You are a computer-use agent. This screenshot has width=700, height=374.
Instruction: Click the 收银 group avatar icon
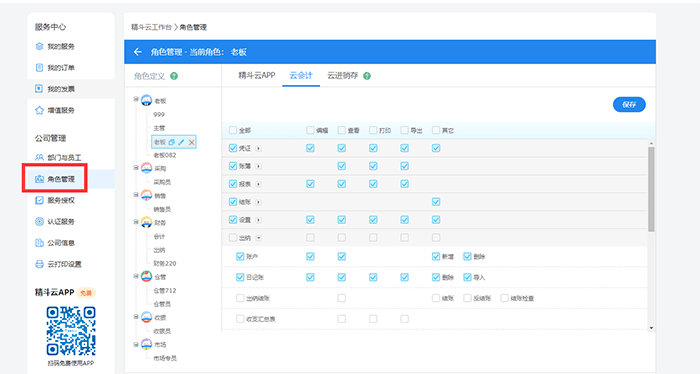[146, 317]
